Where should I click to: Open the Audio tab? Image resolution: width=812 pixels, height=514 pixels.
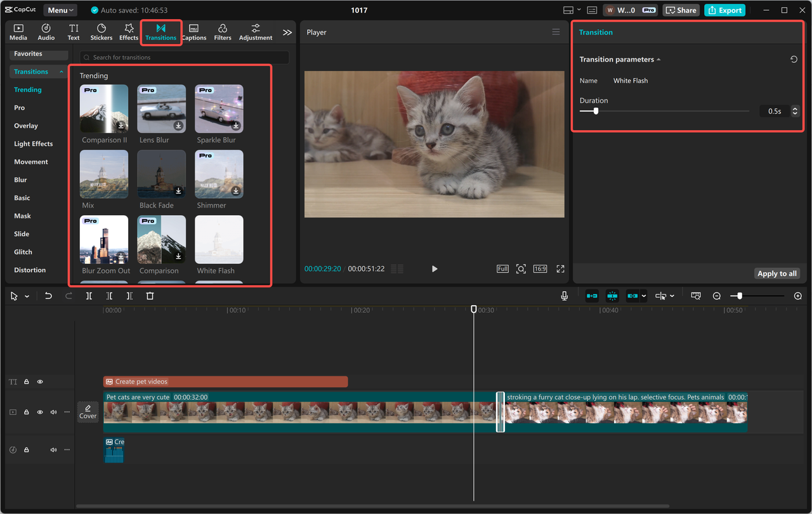[46, 32]
